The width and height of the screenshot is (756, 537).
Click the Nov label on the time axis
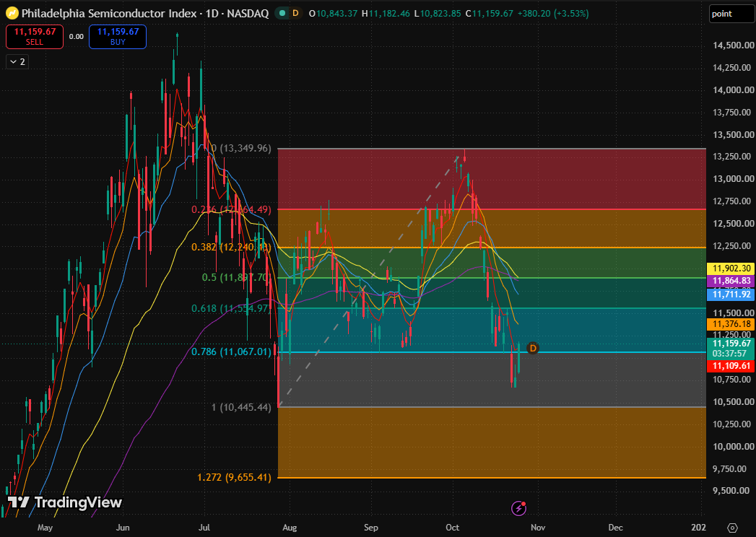tap(538, 528)
